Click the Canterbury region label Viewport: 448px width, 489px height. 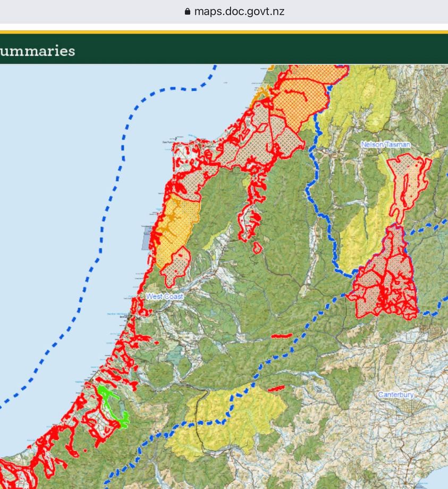pos(395,395)
